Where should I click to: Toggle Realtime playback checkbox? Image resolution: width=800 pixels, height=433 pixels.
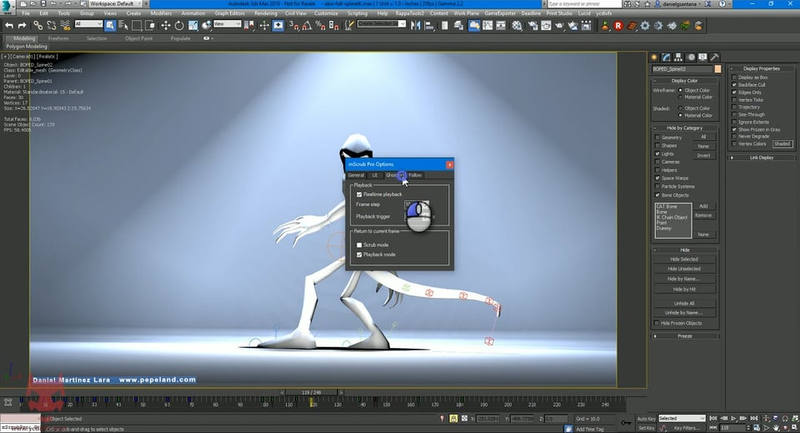pos(360,194)
